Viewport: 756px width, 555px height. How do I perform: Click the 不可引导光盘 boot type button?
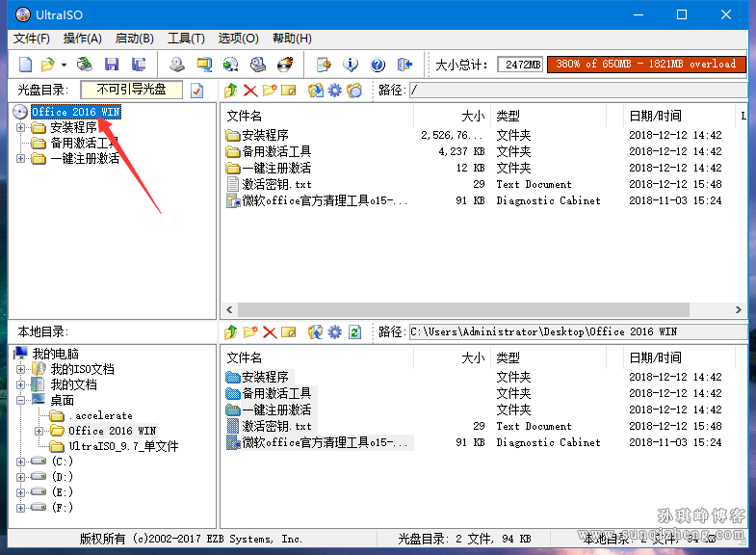click(x=131, y=90)
